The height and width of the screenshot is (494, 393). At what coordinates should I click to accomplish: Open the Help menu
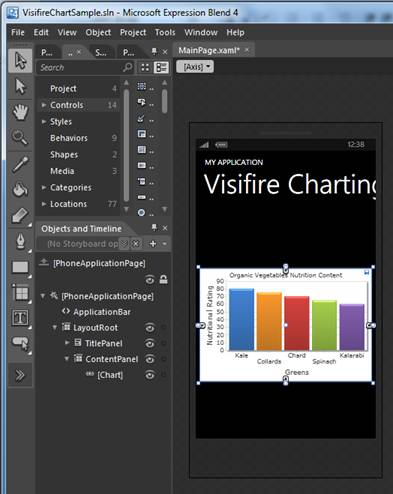pyautogui.click(x=235, y=32)
